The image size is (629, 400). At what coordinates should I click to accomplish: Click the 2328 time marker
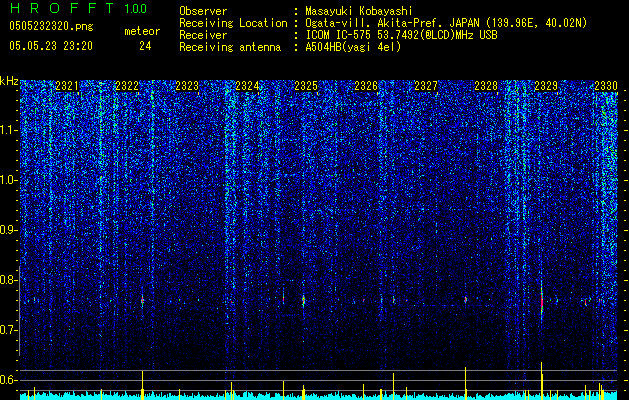tap(486, 86)
